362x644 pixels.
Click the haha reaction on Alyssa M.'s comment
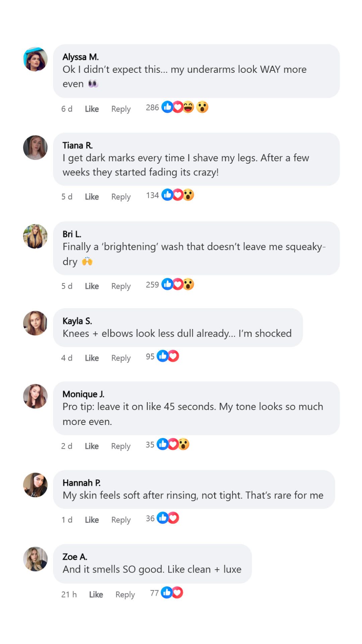(x=189, y=107)
